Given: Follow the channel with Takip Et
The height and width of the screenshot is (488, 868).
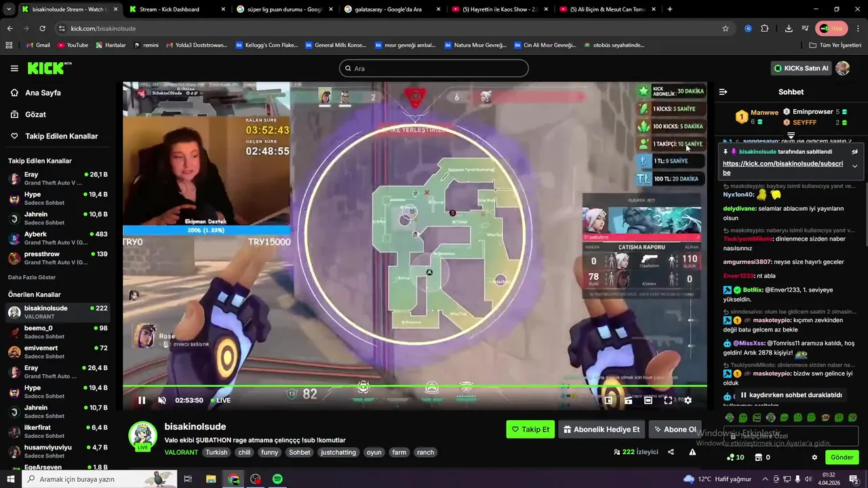Looking at the screenshot, I should click(530, 429).
